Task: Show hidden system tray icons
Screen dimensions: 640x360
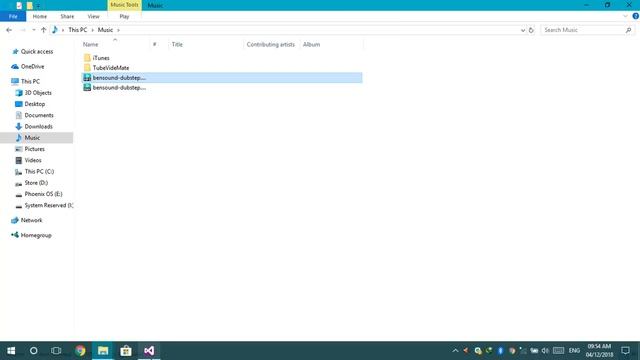Action: [x=455, y=351]
